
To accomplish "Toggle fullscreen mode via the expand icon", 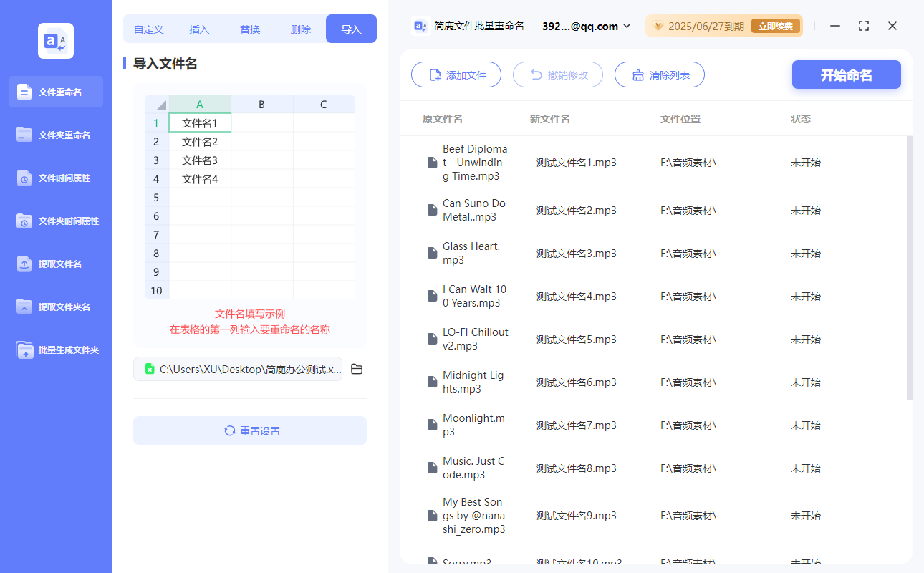I will pyautogui.click(x=863, y=26).
